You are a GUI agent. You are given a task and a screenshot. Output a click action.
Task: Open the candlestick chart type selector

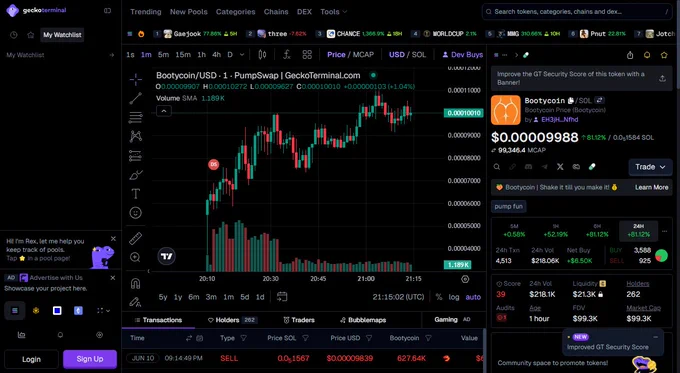[x=262, y=55]
